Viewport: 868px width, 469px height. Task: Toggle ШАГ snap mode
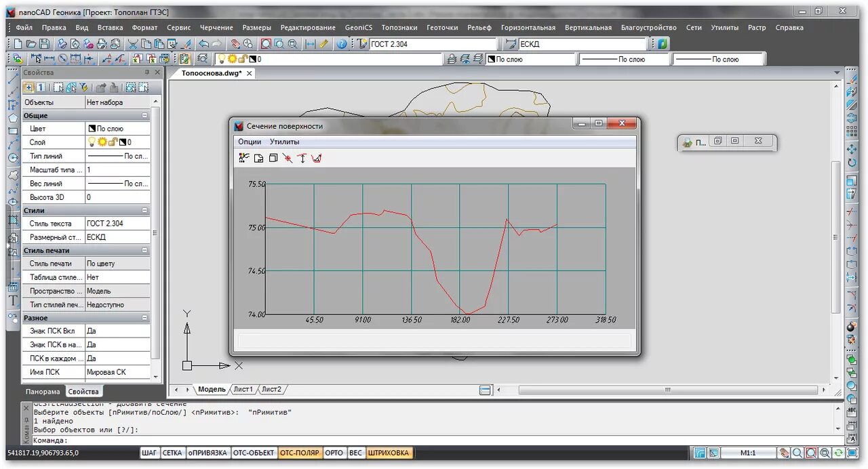(149, 453)
